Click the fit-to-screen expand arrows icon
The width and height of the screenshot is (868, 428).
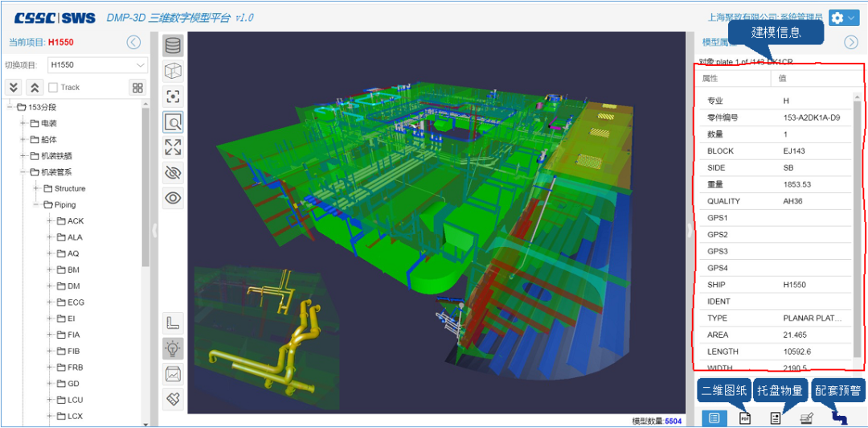tap(173, 147)
